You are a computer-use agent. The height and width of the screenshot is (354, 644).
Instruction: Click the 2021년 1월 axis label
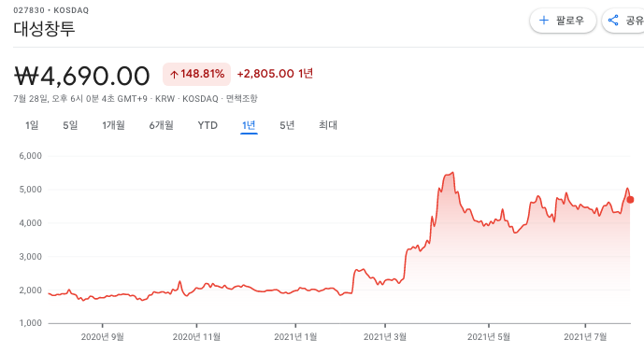click(295, 337)
